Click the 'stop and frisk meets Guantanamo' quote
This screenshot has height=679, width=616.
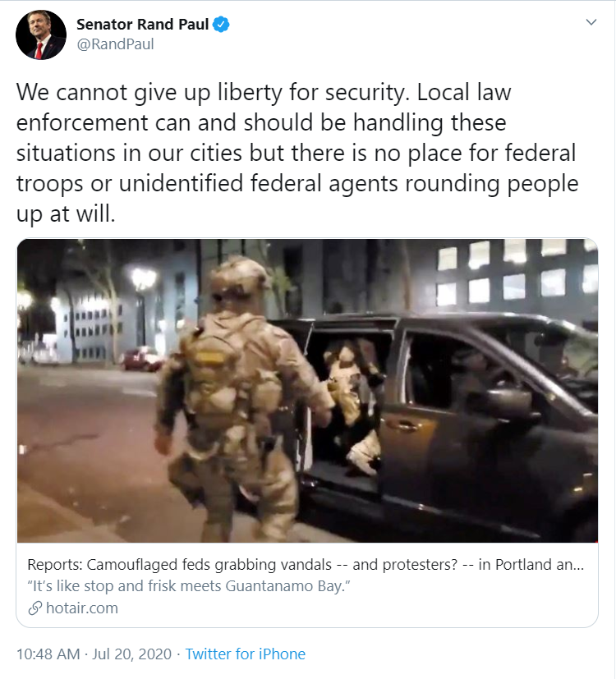click(188, 586)
